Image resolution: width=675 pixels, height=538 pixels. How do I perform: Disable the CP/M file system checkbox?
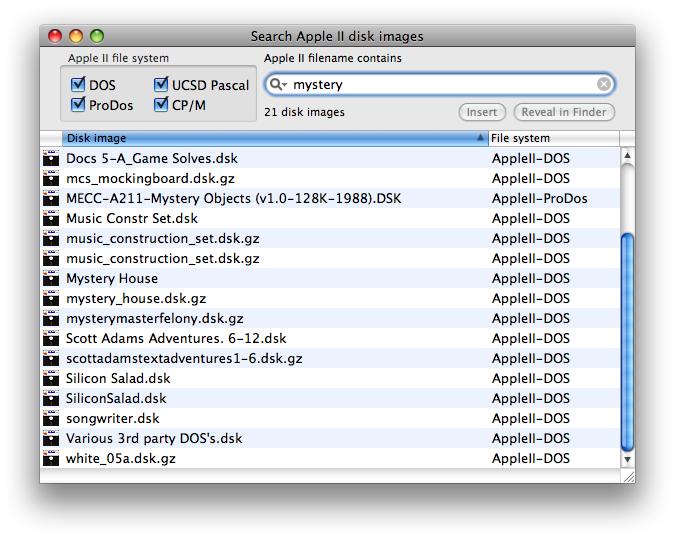(161, 105)
